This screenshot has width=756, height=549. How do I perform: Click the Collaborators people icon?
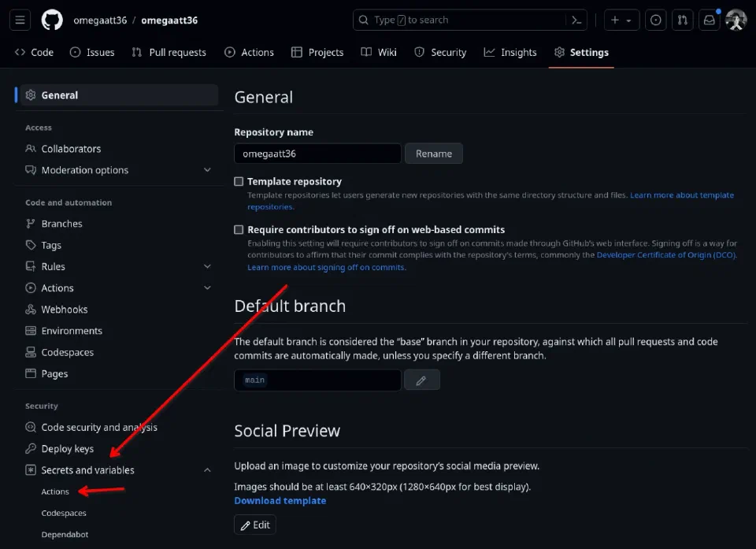coord(31,149)
